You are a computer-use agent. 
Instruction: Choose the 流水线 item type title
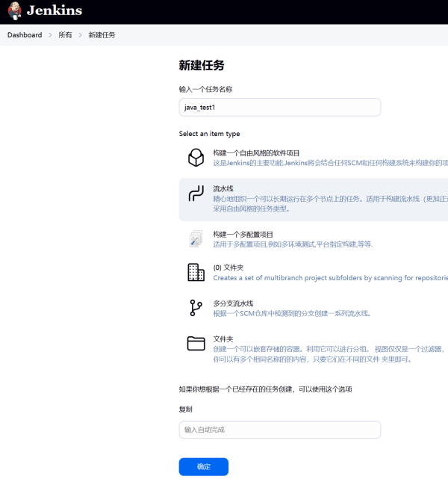pos(223,188)
